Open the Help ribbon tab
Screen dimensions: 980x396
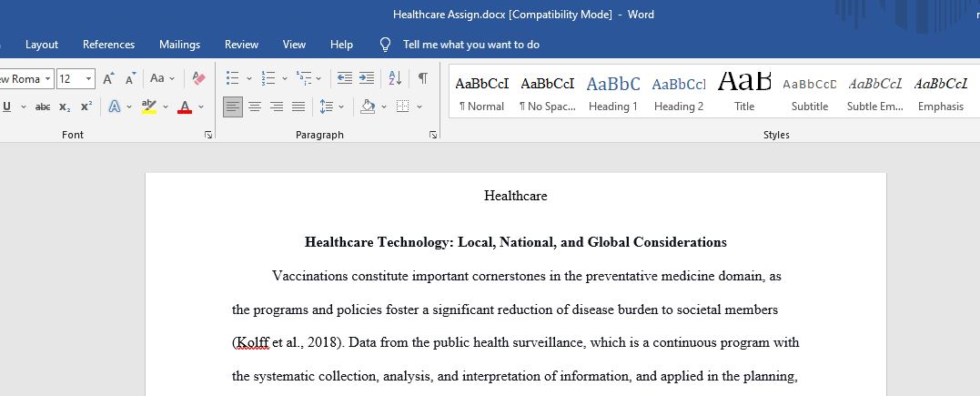pos(341,45)
